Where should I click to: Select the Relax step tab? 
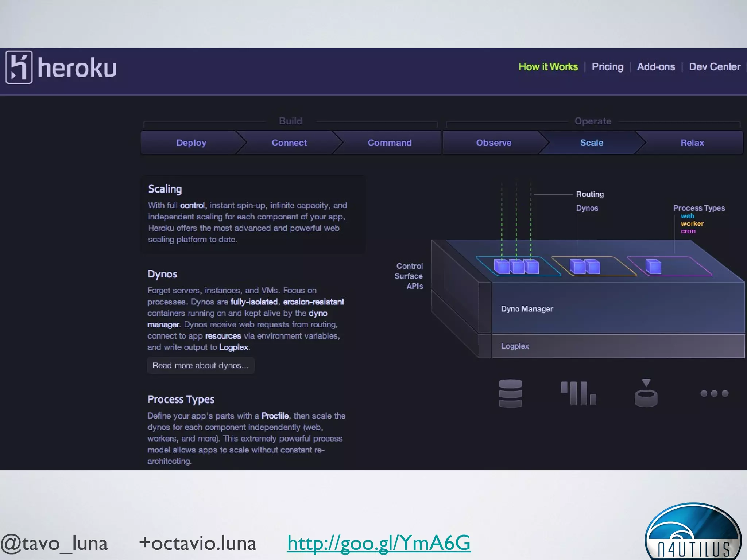pyautogui.click(x=692, y=143)
